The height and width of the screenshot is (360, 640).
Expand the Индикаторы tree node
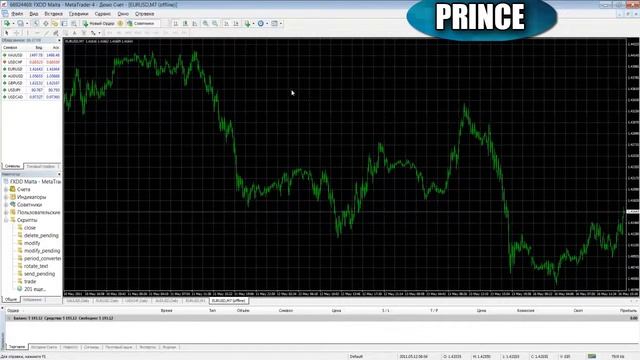(6, 197)
